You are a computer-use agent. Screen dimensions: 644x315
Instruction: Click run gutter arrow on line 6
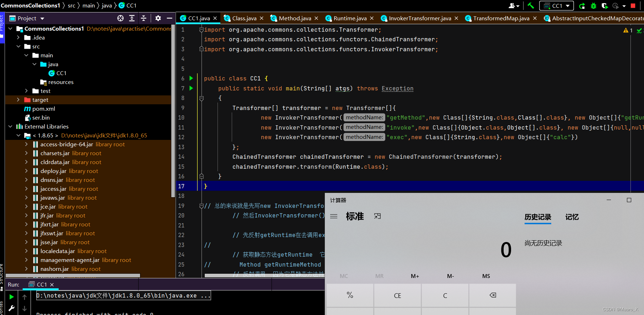(191, 78)
